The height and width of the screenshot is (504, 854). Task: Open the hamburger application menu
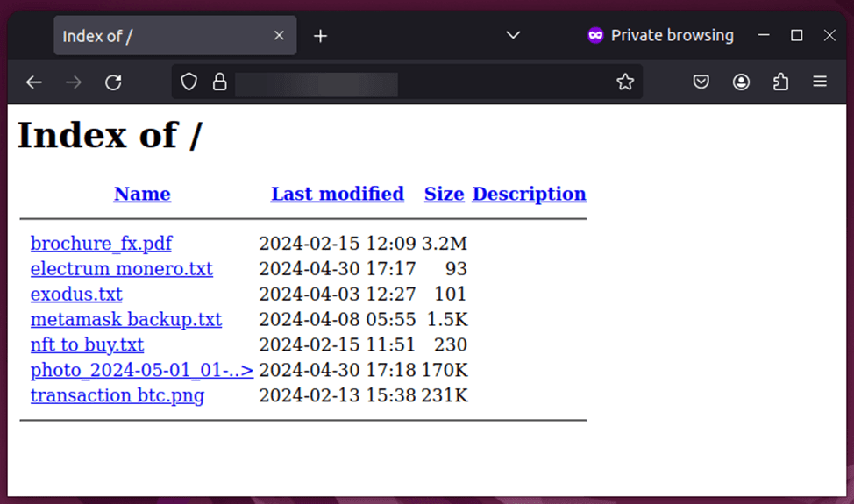(820, 82)
